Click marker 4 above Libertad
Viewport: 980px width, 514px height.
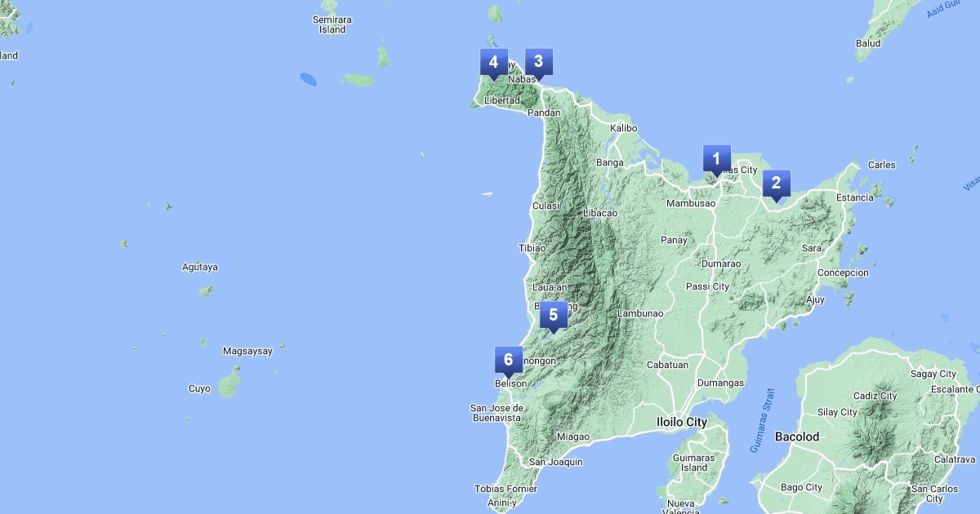(x=493, y=62)
